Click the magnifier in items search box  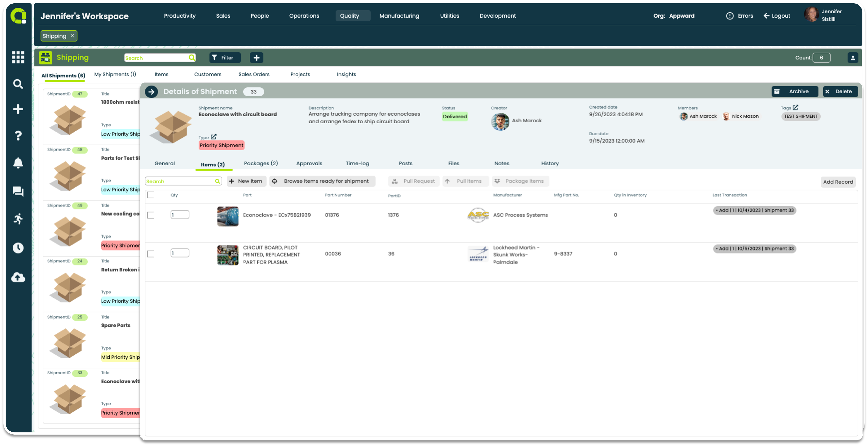(x=217, y=181)
